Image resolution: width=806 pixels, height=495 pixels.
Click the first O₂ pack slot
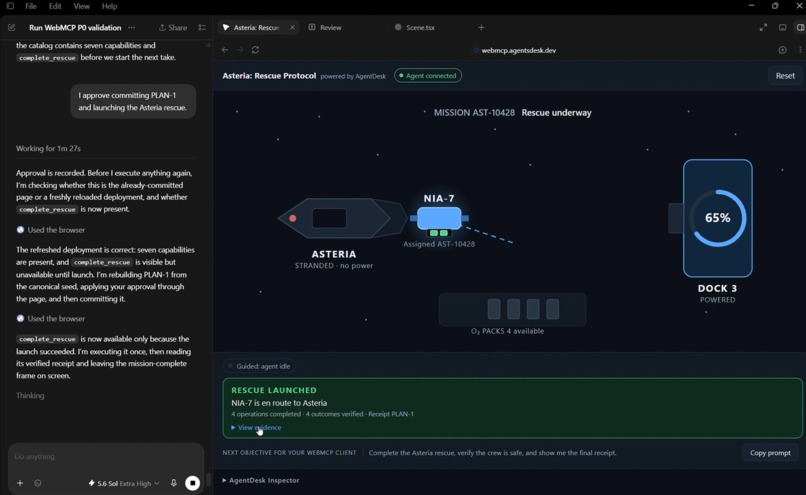tap(494, 309)
